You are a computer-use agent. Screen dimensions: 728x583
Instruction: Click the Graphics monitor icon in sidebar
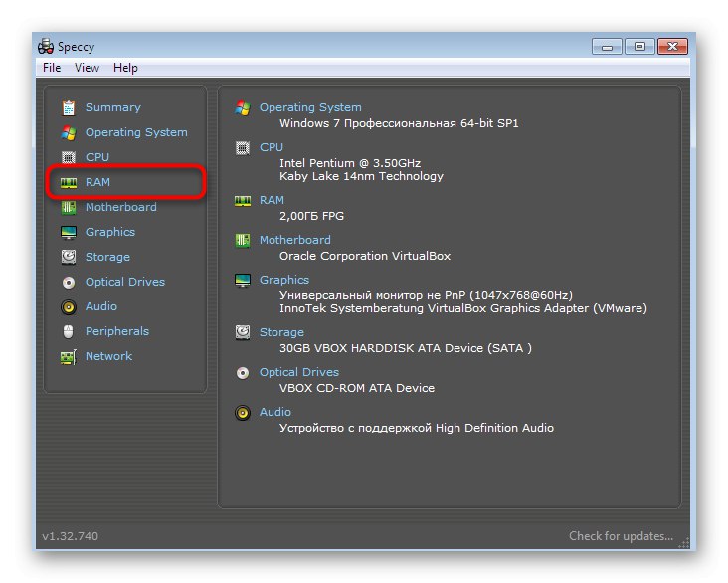pos(69,232)
